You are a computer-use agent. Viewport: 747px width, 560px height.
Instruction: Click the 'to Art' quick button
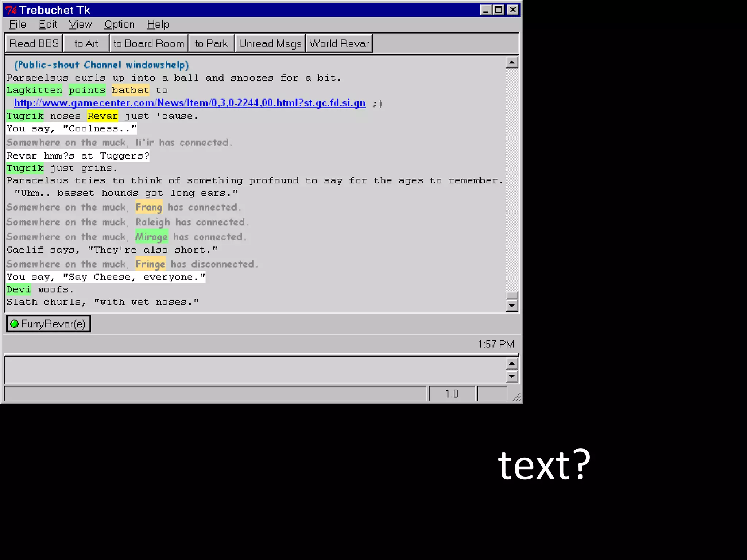[x=86, y=44]
